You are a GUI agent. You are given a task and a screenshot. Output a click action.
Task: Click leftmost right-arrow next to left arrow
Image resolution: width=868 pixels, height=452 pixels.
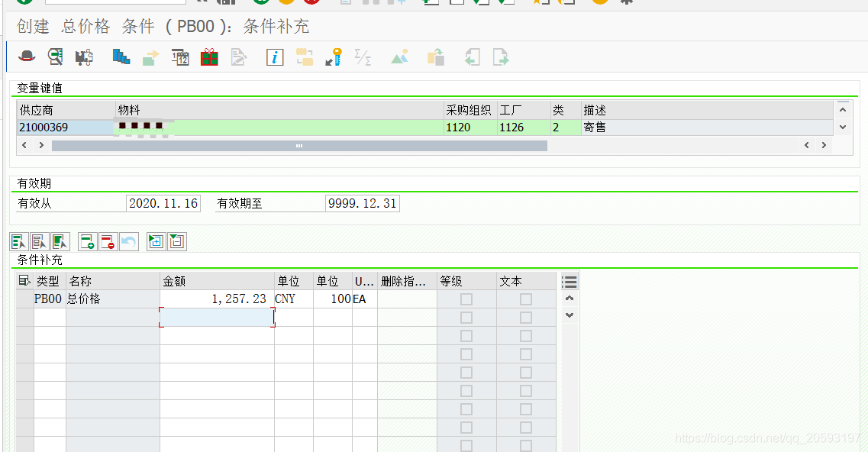(x=41, y=145)
